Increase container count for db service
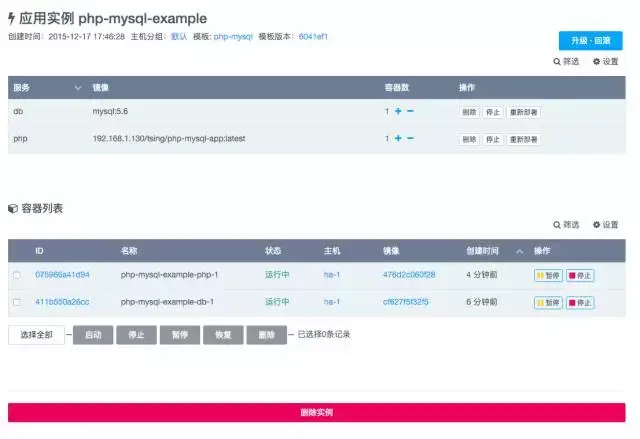 pos(398,111)
